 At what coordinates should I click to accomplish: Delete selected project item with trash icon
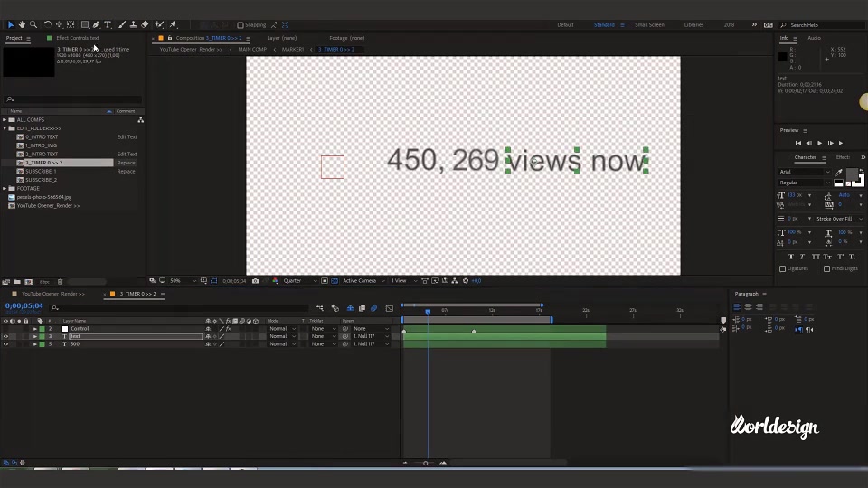point(61,282)
